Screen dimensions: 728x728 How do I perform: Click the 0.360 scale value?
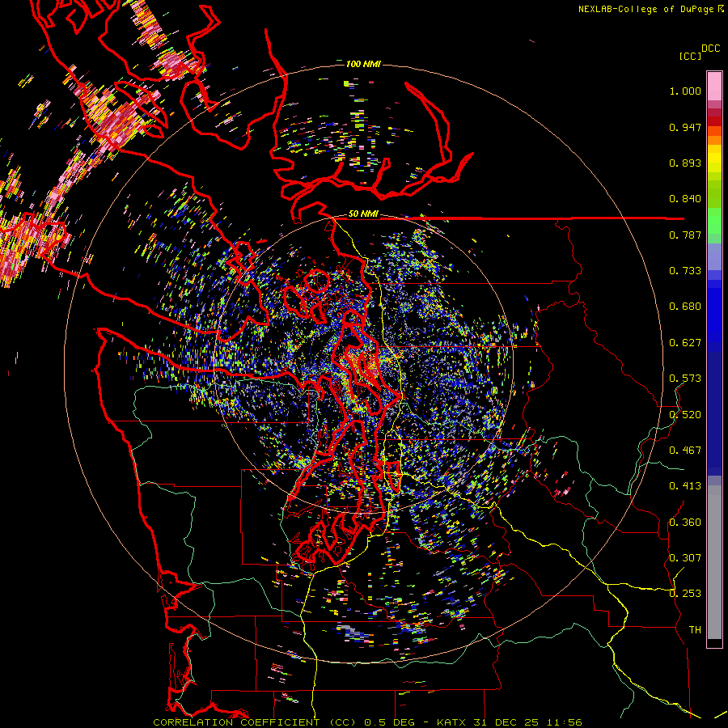pos(685,523)
